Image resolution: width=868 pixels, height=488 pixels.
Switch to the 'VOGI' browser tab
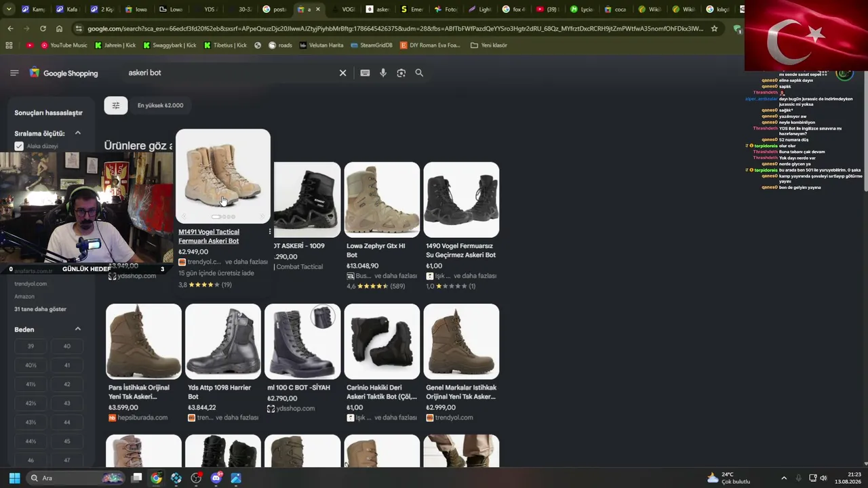point(344,9)
